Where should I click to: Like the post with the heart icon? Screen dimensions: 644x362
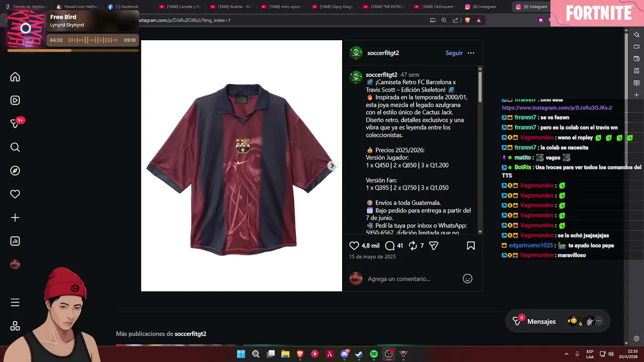[354, 245]
